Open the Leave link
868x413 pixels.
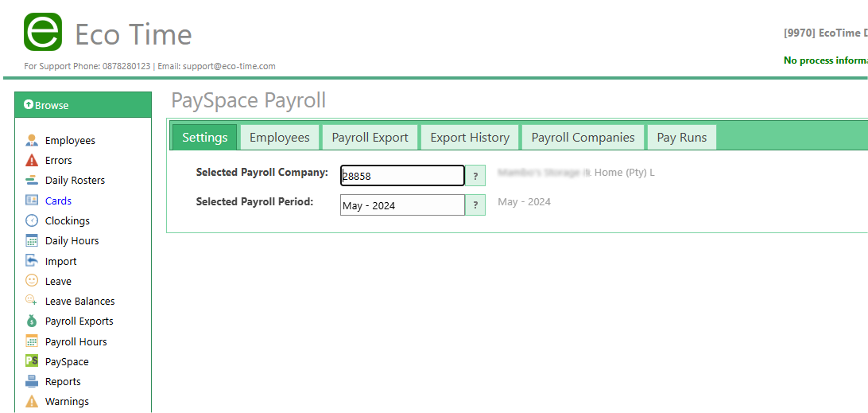58,281
